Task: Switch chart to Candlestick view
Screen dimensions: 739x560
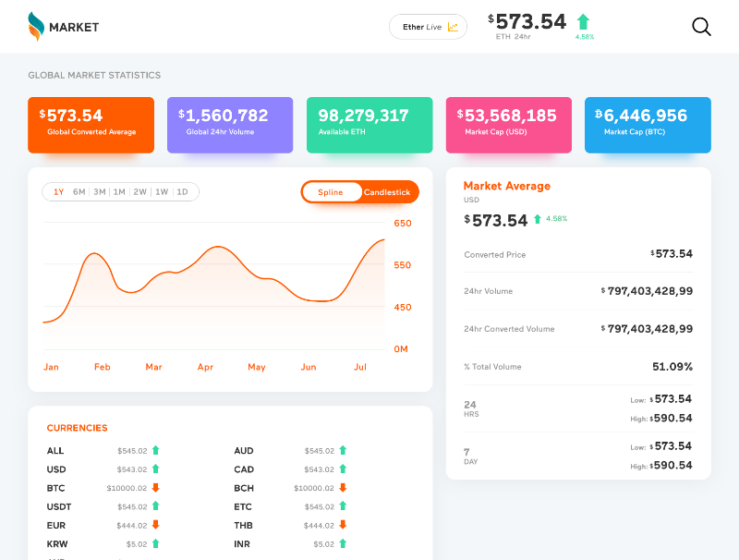Action: pyautogui.click(x=387, y=192)
